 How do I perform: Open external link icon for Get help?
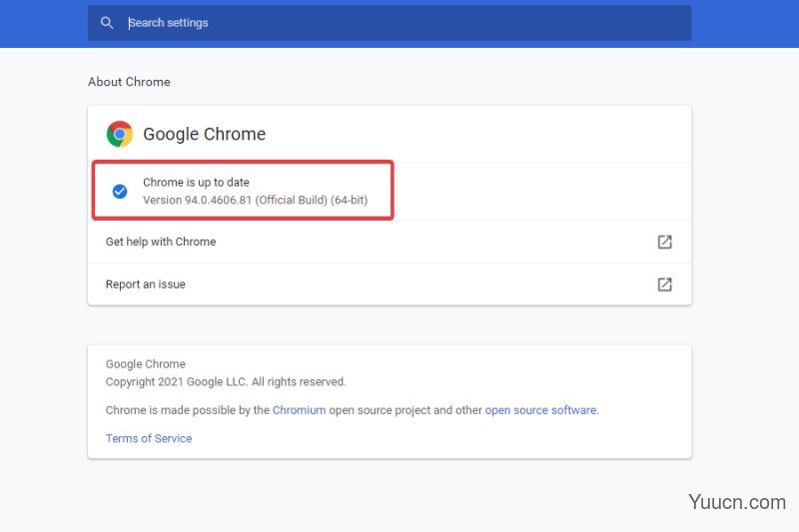pyautogui.click(x=664, y=242)
